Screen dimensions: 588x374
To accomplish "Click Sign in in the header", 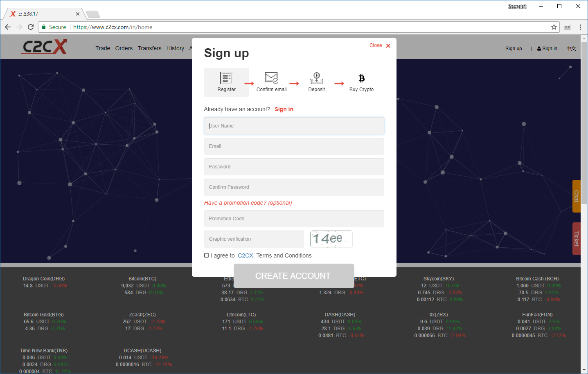I will click(x=547, y=49).
